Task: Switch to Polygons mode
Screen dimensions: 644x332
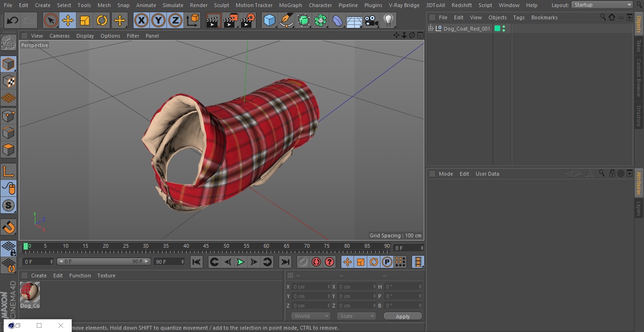Action: 8,150
